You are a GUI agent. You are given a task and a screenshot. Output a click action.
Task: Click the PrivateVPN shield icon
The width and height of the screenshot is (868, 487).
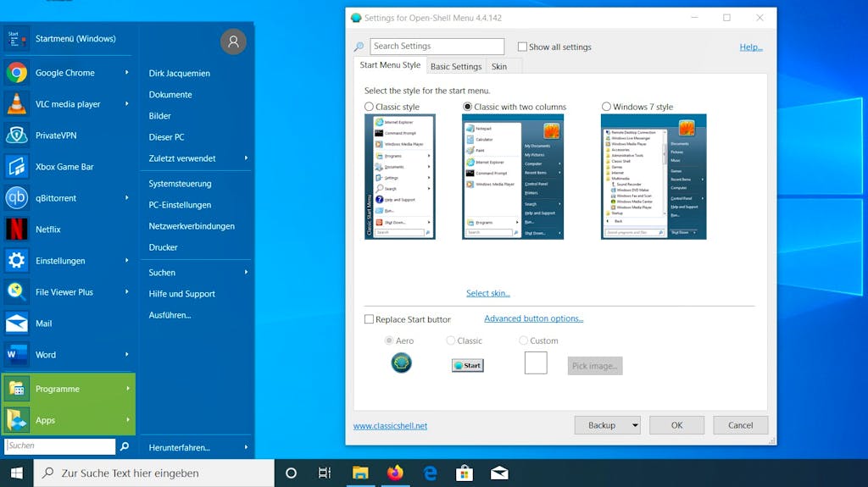17,135
